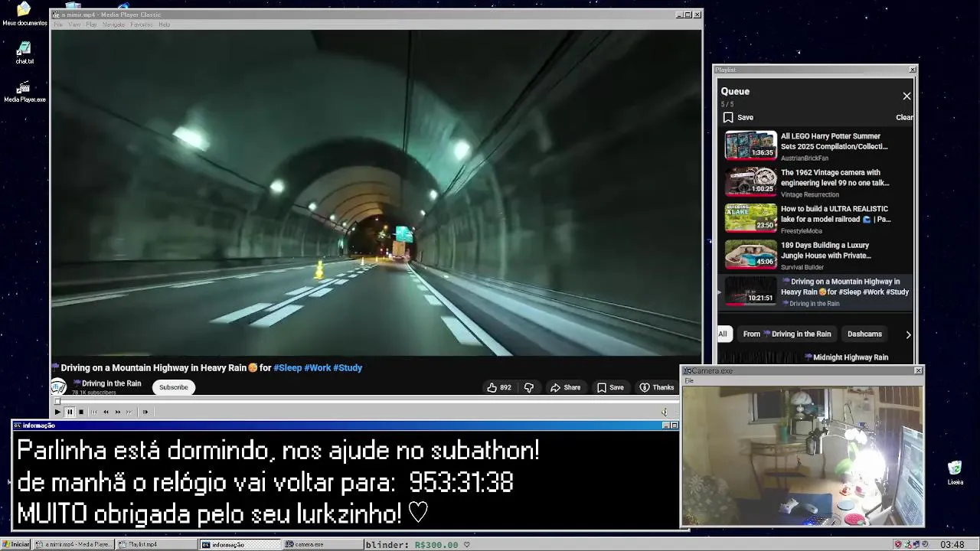
Task: Close the Queue panel with X
Action: tap(906, 96)
